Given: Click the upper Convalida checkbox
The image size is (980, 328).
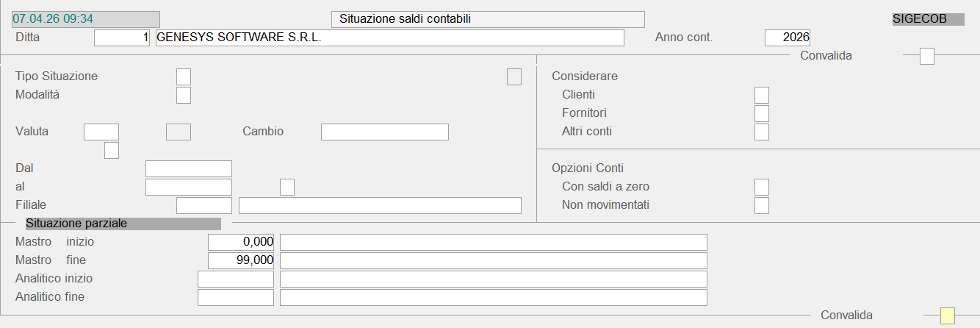Looking at the screenshot, I should (927, 56).
